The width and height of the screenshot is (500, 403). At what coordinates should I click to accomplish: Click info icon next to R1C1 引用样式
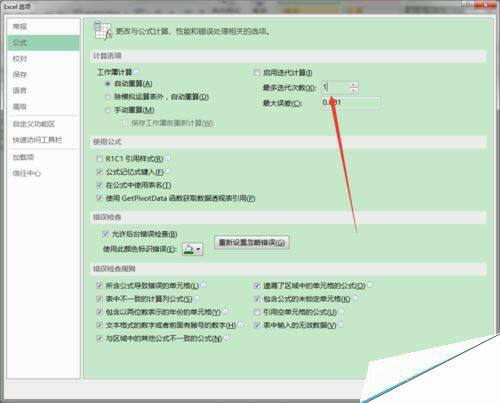(x=168, y=158)
